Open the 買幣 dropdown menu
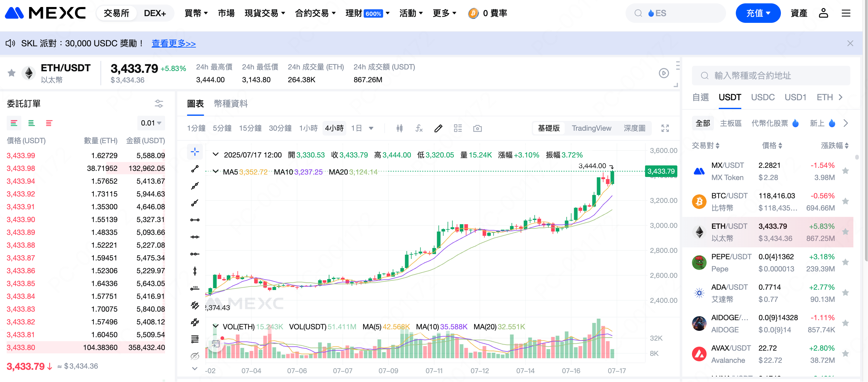Viewport: 868px width, 382px height. (x=196, y=13)
